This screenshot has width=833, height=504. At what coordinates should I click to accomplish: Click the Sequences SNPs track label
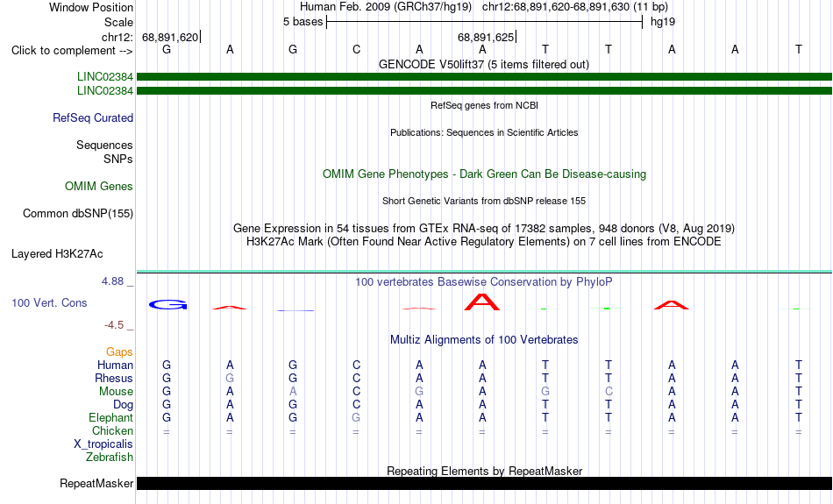[x=104, y=152]
